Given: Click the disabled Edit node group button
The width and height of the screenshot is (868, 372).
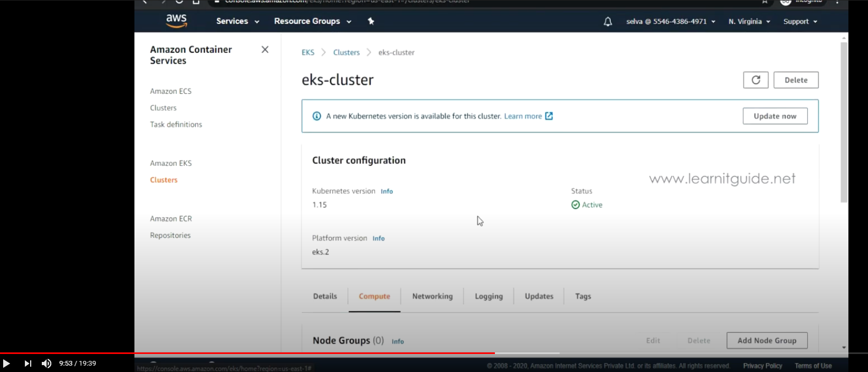Looking at the screenshot, I should tap(653, 341).
